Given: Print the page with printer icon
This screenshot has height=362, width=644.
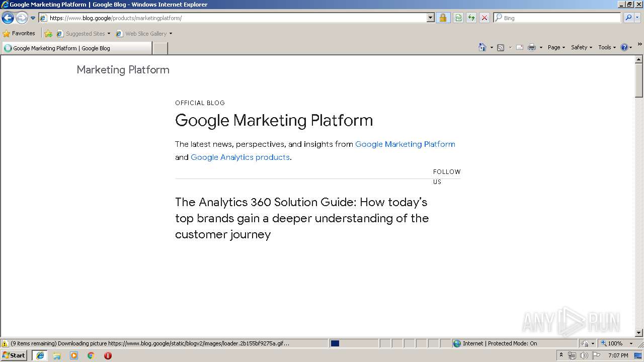Looking at the screenshot, I should (x=532, y=47).
